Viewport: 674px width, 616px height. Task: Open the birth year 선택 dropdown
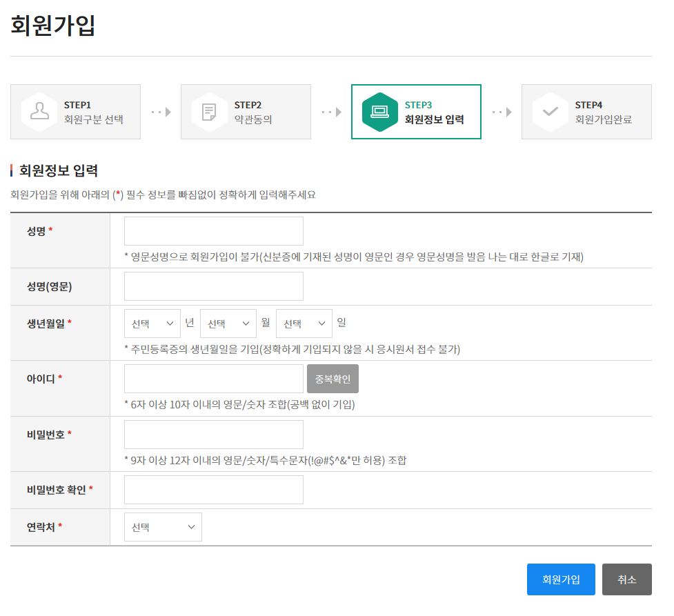[152, 323]
